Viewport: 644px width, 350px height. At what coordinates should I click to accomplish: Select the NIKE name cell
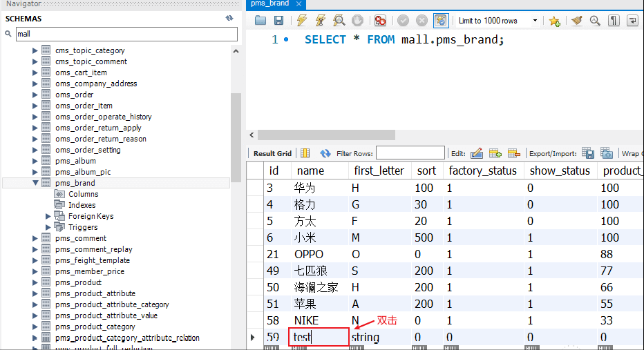tap(319, 320)
